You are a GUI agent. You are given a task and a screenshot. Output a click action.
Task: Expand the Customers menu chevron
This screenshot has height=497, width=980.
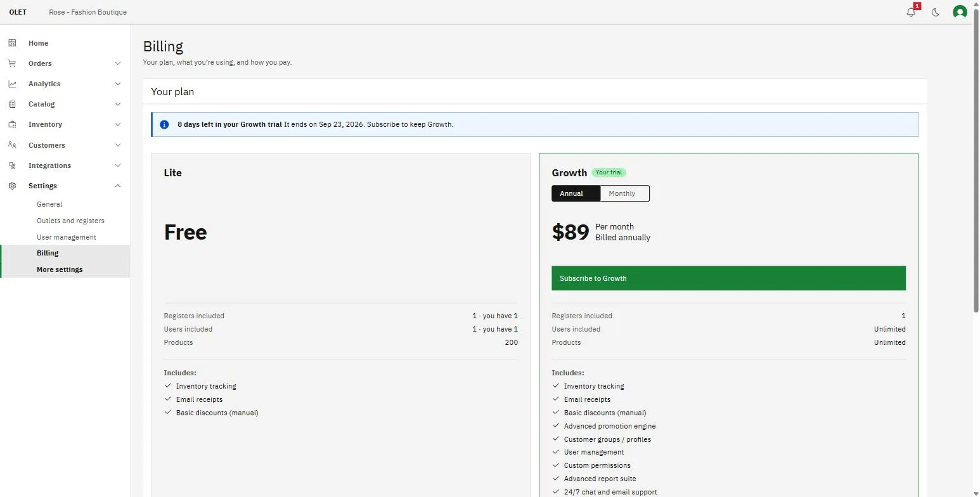pos(117,145)
